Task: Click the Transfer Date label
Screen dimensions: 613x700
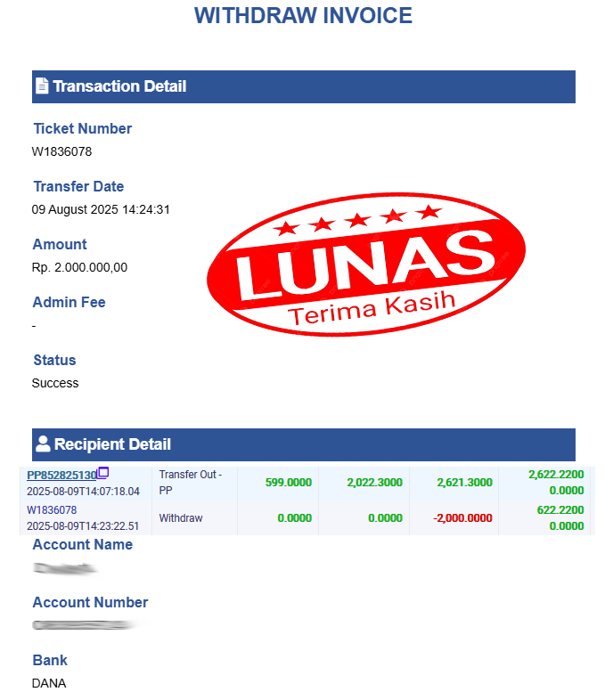Action: 78,186
